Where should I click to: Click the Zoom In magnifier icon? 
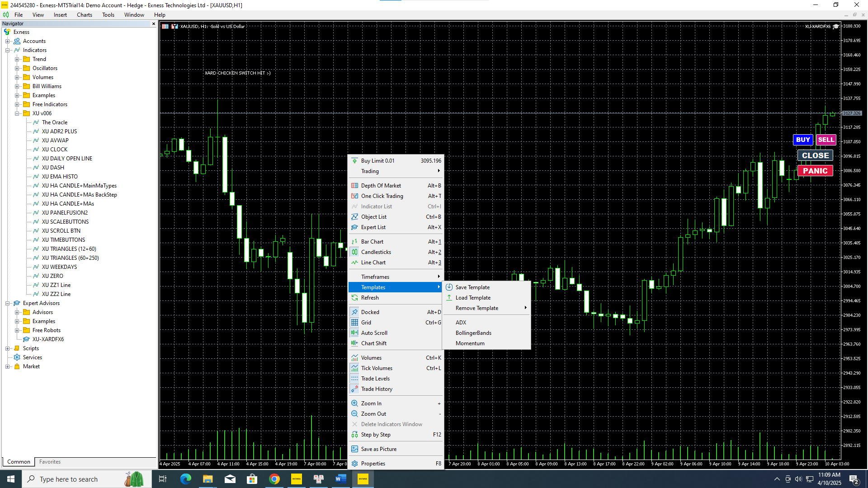354,404
